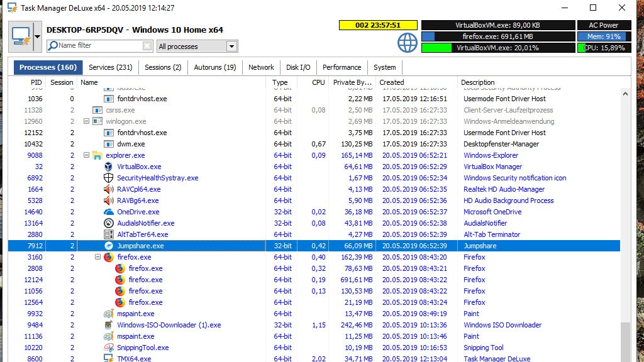Click the speaker icon beside RAVCpl64.exe
The height and width of the screenshot is (362, 644).
point(107,189)
